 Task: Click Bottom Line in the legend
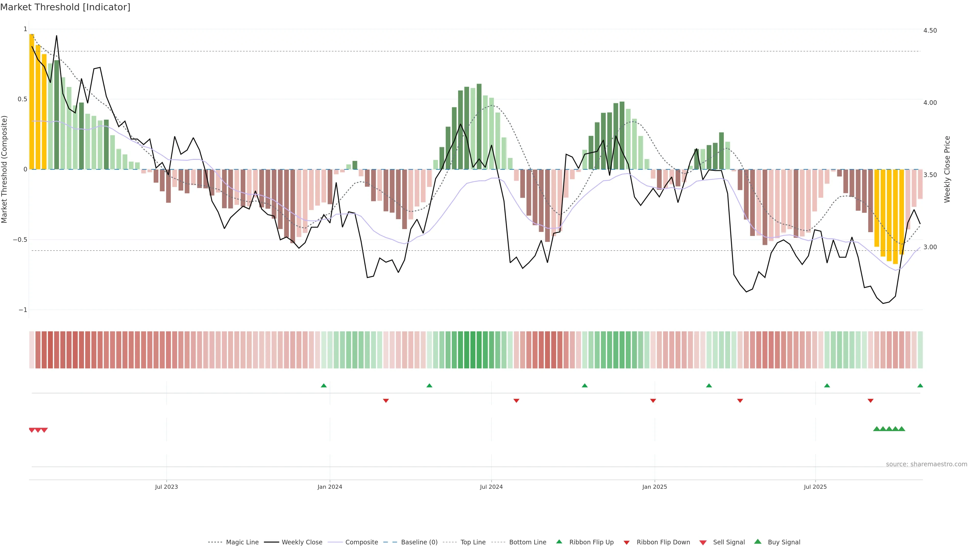(x=527, y=542)
